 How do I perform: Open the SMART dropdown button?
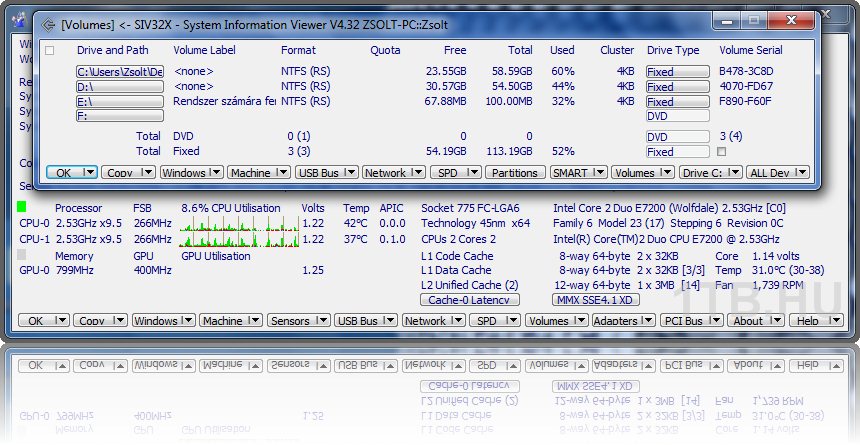[x=579, y=172]
